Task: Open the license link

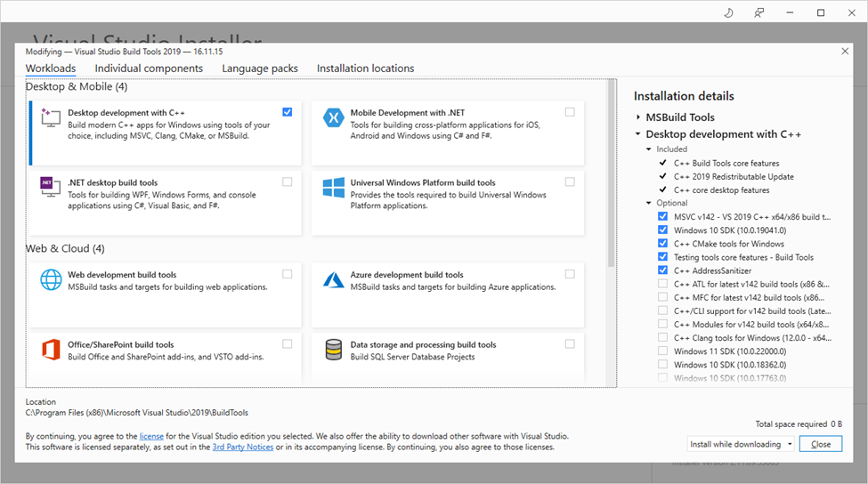Action: click(x=151, y=436)
